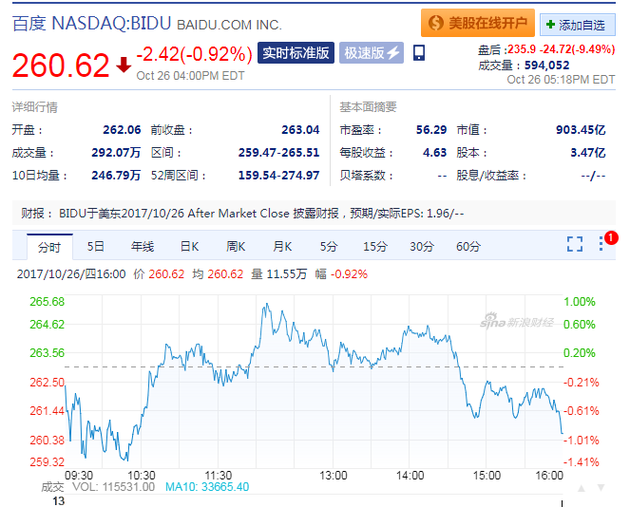The image size is (630, 507).
Task: Expand the volume panel with the up triangle
Action: click(x=581, y=488)
